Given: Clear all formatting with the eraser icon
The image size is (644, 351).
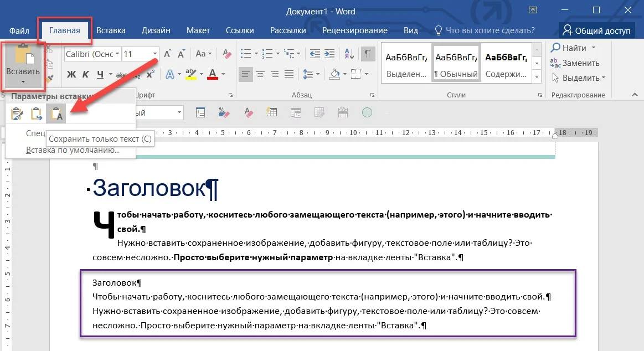Looking at the screenshot, I should point(226,54).
